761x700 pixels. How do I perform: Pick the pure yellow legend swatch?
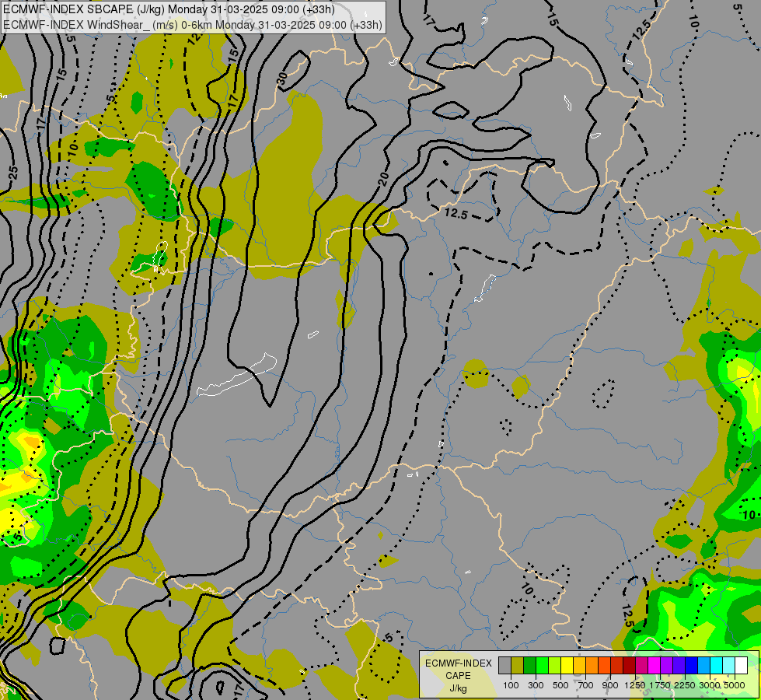click(567, 665)
